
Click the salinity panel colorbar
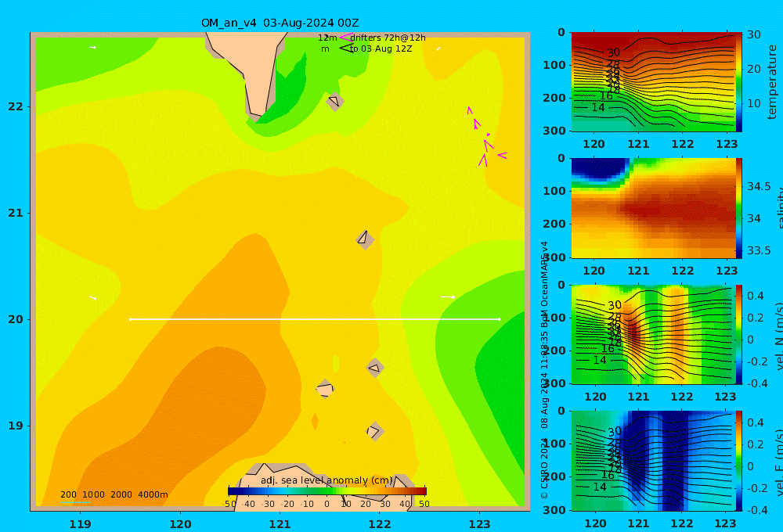pyautogui.click(x=738, y=208)
